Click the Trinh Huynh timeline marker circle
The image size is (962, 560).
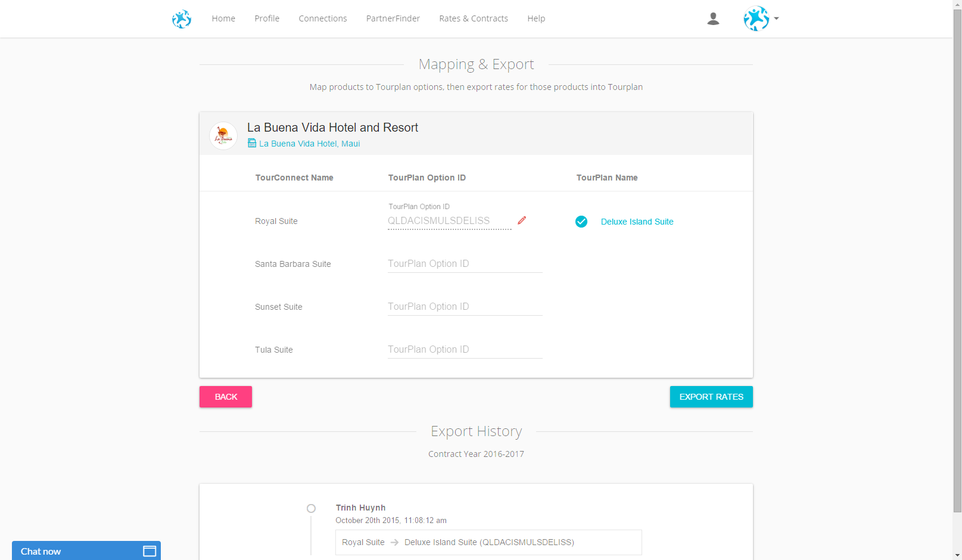[311, 508]
